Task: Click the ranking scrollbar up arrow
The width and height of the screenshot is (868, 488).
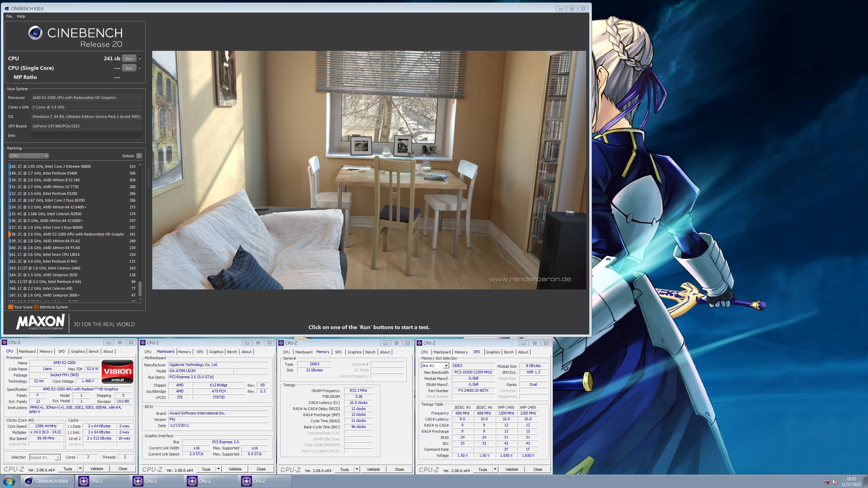Action: pyautogui.click(x=140, y=165)
